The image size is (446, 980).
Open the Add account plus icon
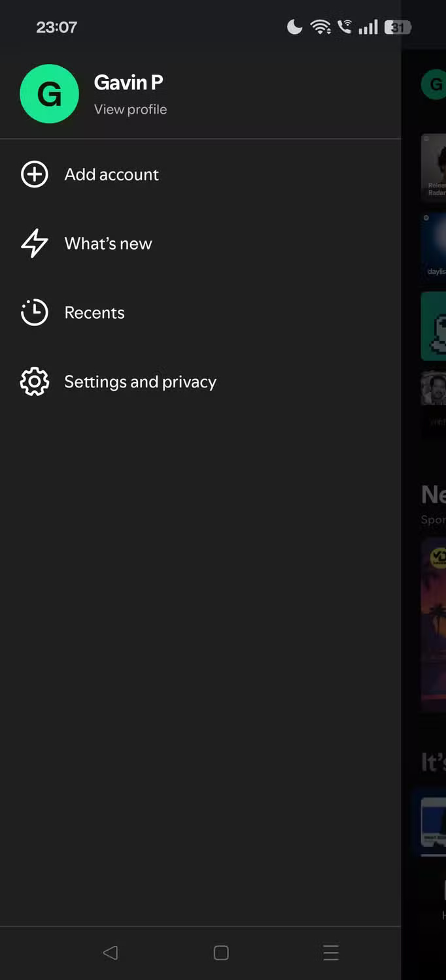click(x=34, y=174)
